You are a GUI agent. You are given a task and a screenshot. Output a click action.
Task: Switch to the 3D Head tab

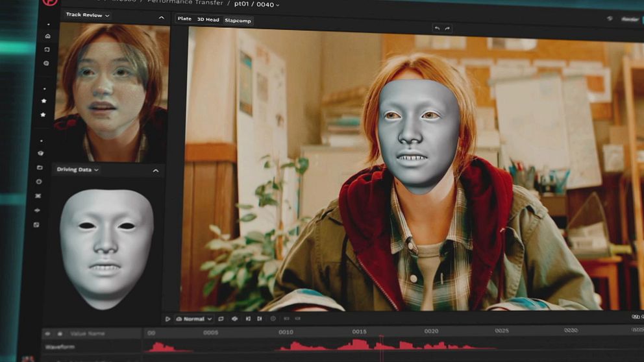pos(208,19)
